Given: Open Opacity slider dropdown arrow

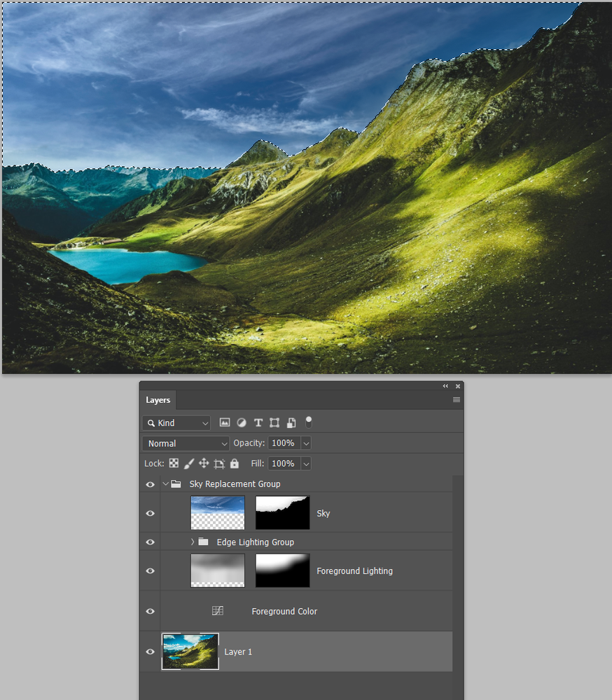Looking at the screenshot, I should coord(306,444).
